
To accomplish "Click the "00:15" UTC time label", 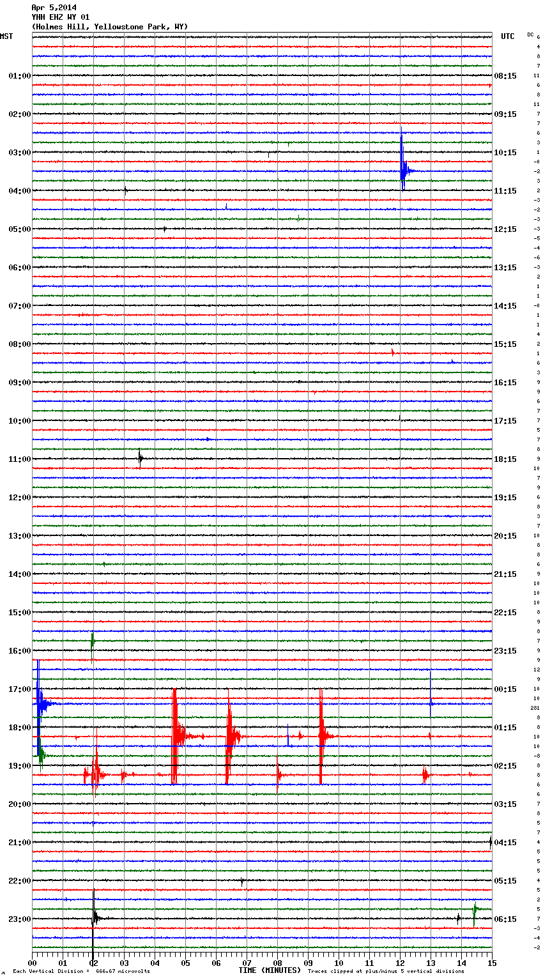I will [x=505, y=689].
